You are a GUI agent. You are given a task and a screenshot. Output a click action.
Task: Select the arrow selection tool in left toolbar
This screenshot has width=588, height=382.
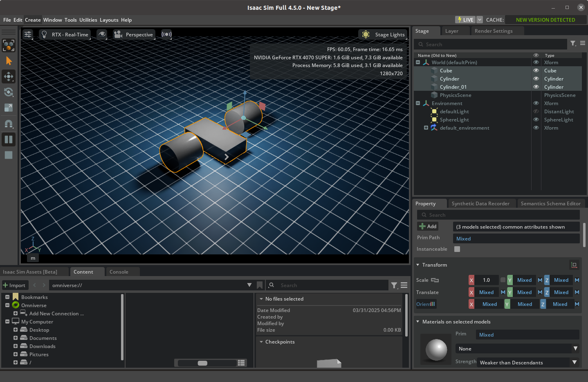(9, 61)
